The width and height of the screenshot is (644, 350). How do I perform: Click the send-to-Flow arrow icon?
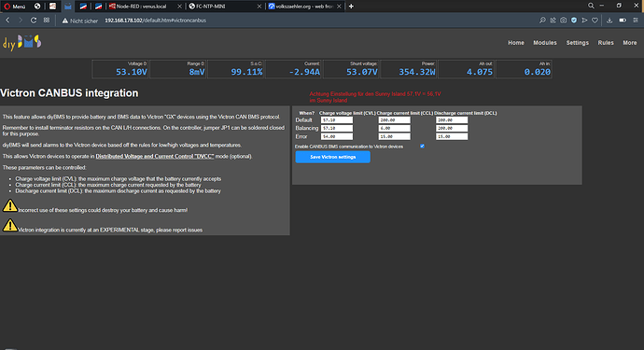(584, 21)
